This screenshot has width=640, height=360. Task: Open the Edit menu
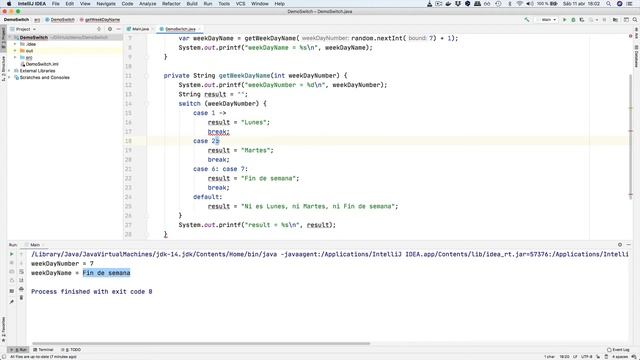click(x=70, y=4)
